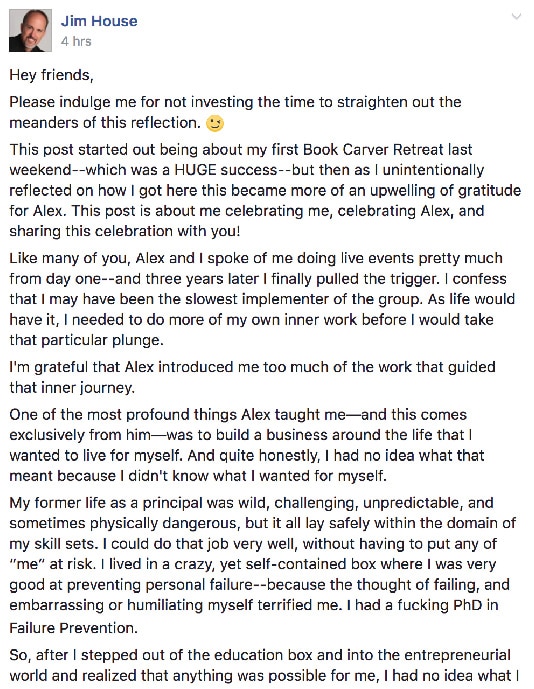Expand the post options chevron menu
534x689 pixels.
pyautogui.click(x=516, y=17)
